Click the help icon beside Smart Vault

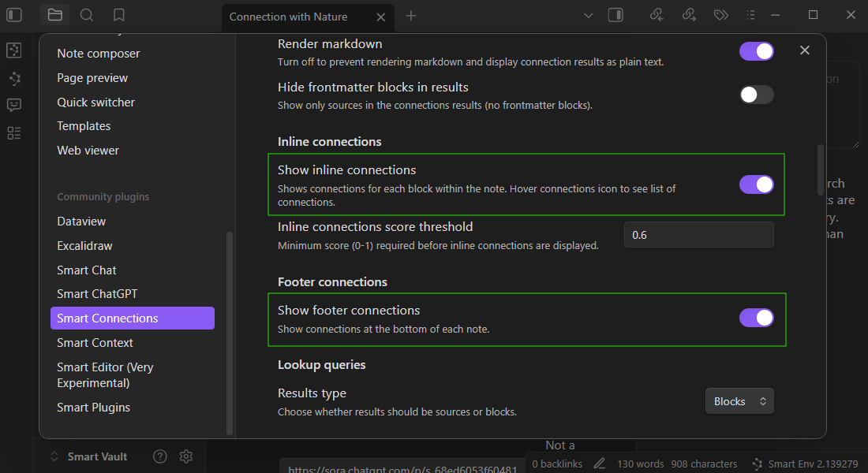160,456
